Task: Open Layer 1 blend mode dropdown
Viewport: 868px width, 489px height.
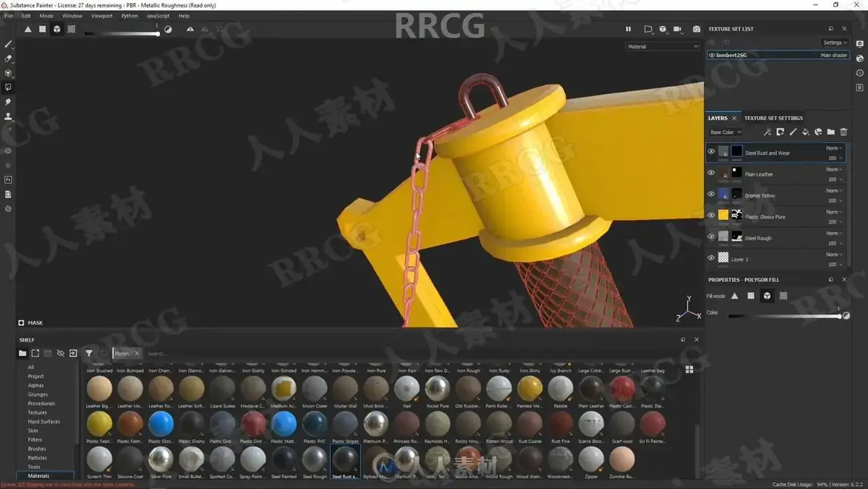Action: 834,255
